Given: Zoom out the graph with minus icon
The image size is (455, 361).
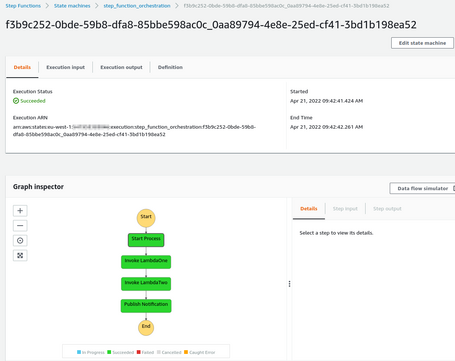Looking at the screenshot, I should pyautogui.click(x=20, y=226).
